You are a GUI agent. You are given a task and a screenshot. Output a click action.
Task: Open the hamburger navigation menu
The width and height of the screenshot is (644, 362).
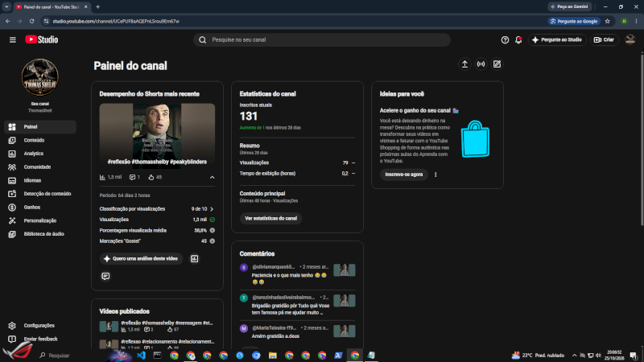click(13, 39)
